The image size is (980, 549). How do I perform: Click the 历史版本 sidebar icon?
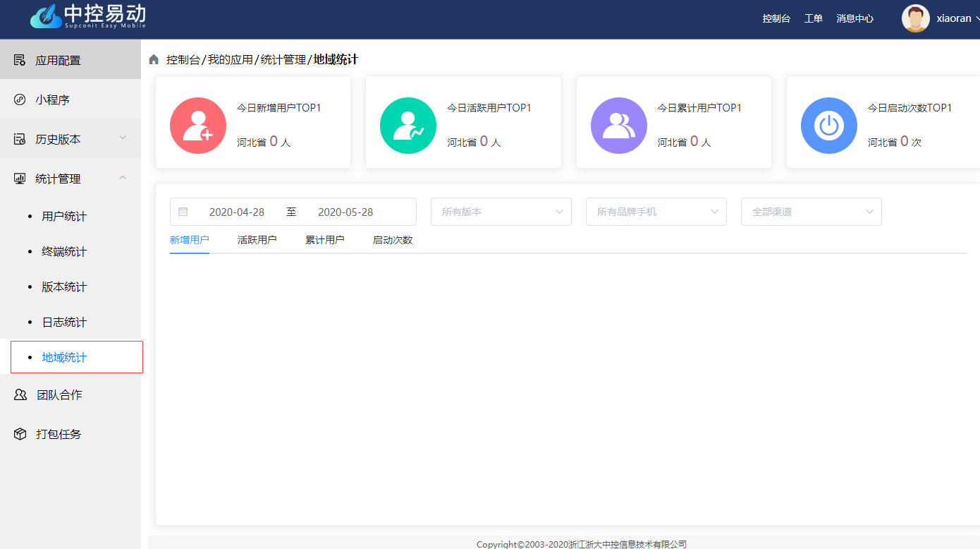(x=20, y=139)
